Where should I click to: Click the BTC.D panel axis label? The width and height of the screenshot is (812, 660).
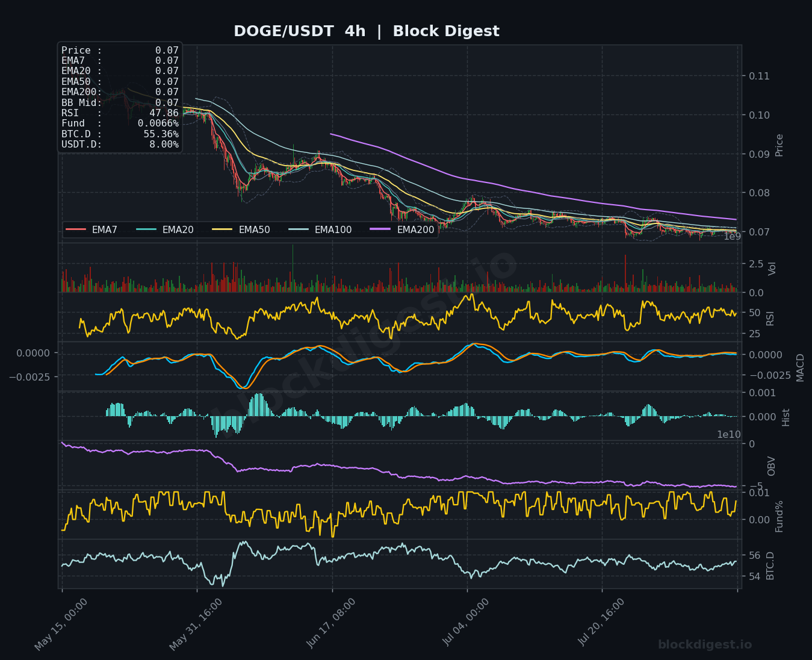click(770, 566)
